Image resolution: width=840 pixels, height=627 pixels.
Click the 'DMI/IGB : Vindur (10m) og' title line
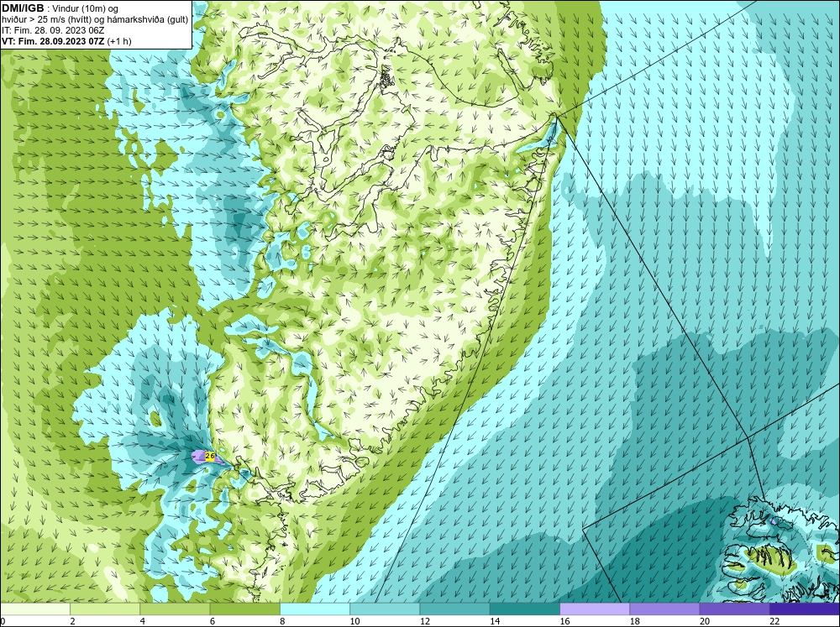[x=60, y=8]
